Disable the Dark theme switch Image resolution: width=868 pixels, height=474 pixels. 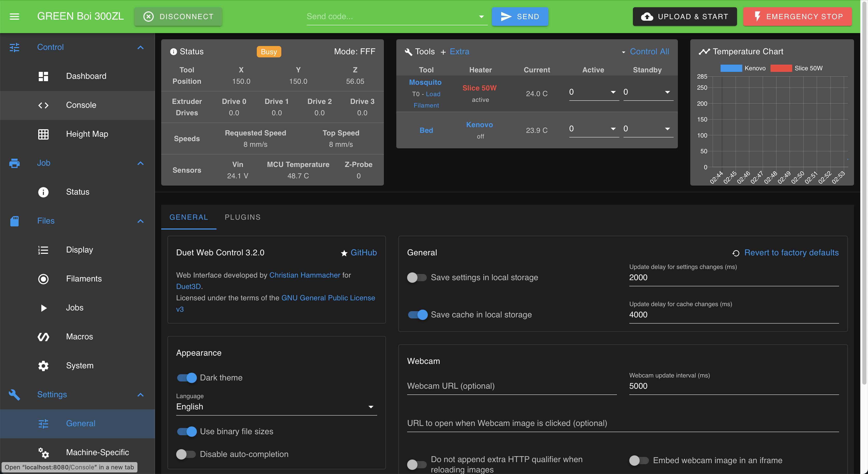tap(187, 378)
